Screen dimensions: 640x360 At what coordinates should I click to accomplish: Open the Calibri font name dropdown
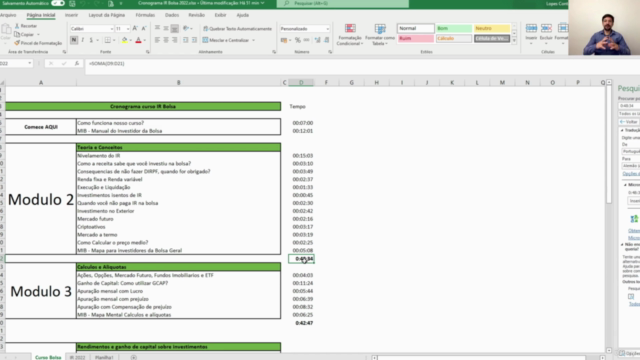pyautogui.click(x=111, y=29)
